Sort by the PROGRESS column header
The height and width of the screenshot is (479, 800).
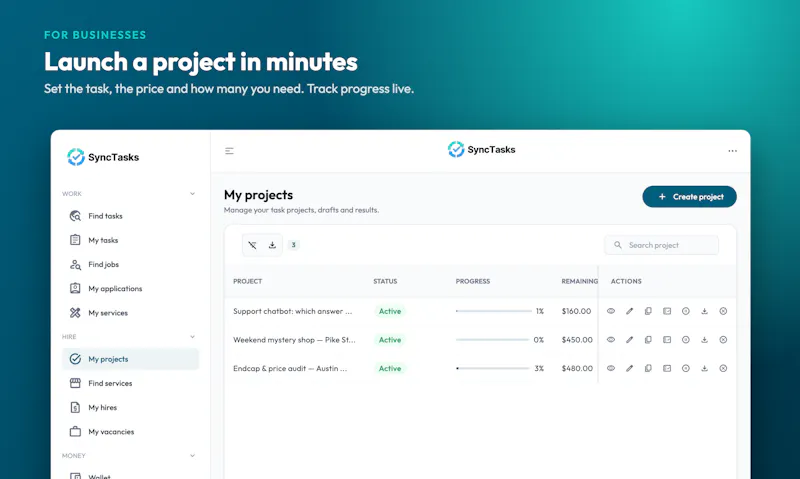(x=473, y=281)
